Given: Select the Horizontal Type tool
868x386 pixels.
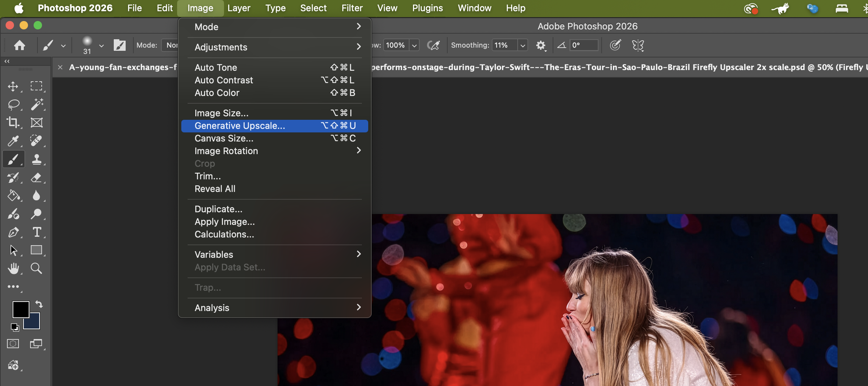Looking at the screenshot, I should click(36, 232).
